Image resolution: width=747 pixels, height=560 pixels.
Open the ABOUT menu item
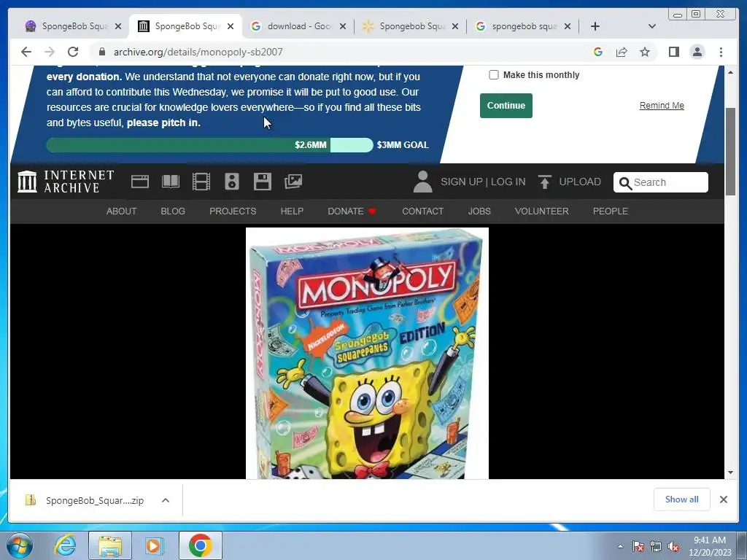click(x=121, y=211)
